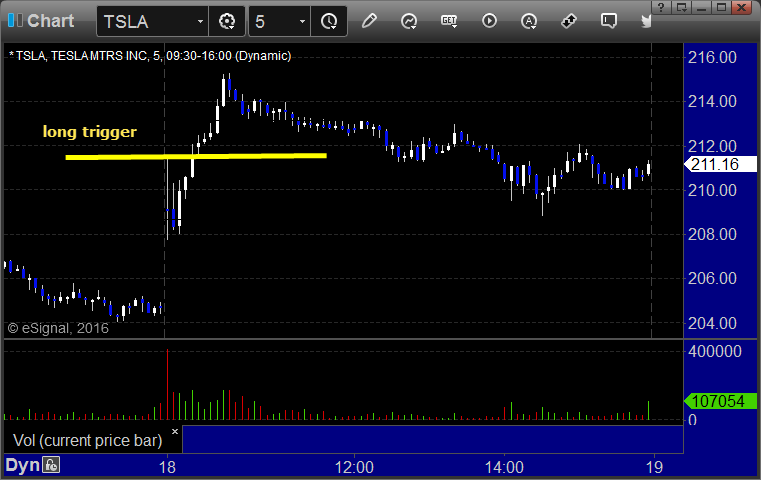Open the help question mark button

[x=661, y=7]
